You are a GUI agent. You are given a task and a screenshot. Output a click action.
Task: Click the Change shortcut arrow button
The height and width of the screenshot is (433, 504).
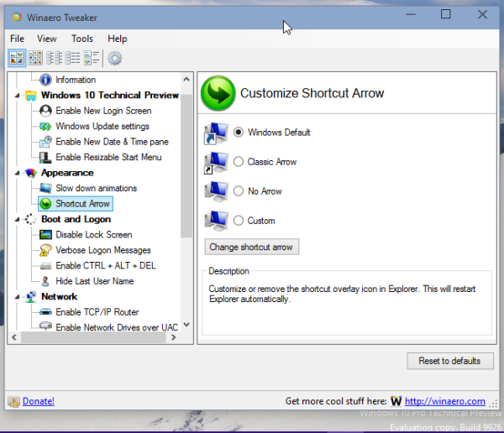click(252, 247)
